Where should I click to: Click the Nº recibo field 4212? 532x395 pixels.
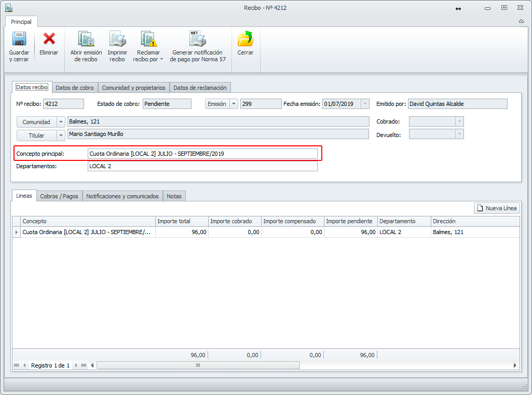[x=63, y=104]
